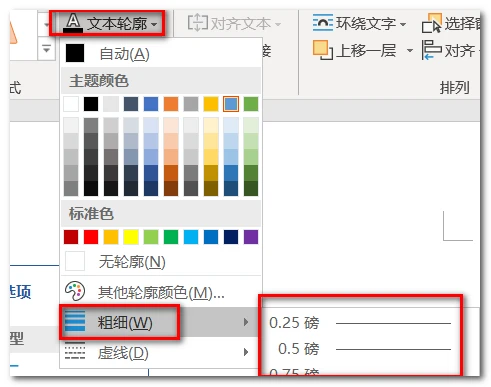The image size is (491, 387).
Task: Choose 0.25 磅 line weight
Action: point(360,323)
